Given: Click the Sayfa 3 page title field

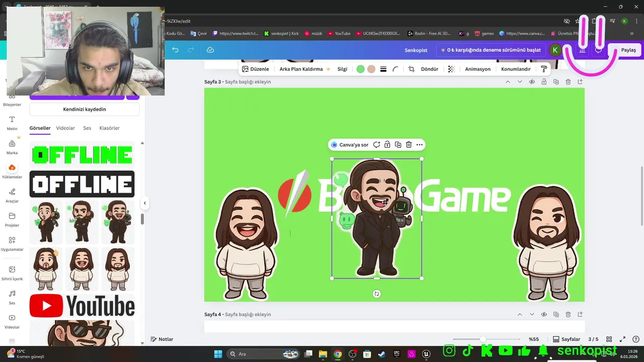Looking at the screenshot, I should (x=248, y=82).
